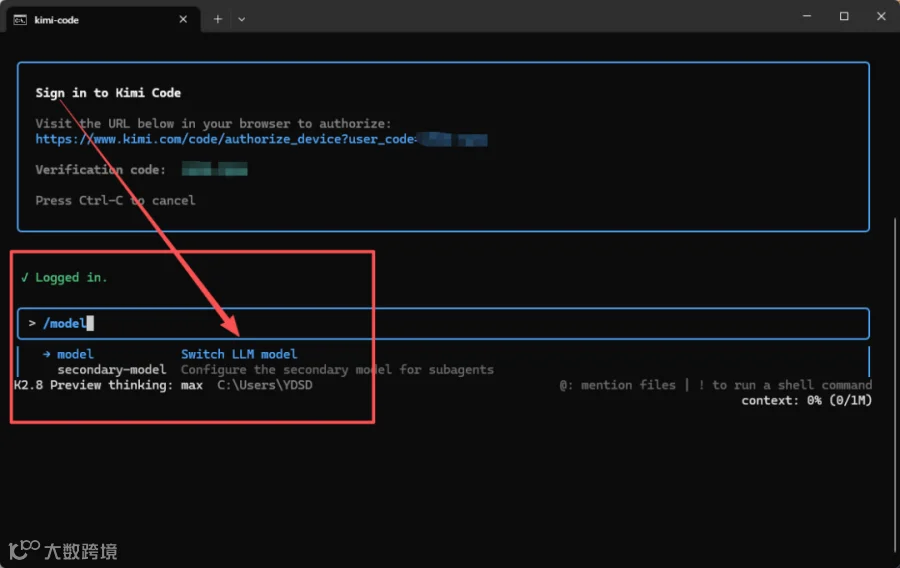Click 'Visit the URL below' instruction text

pyautogui.click(x=213, y=123)
